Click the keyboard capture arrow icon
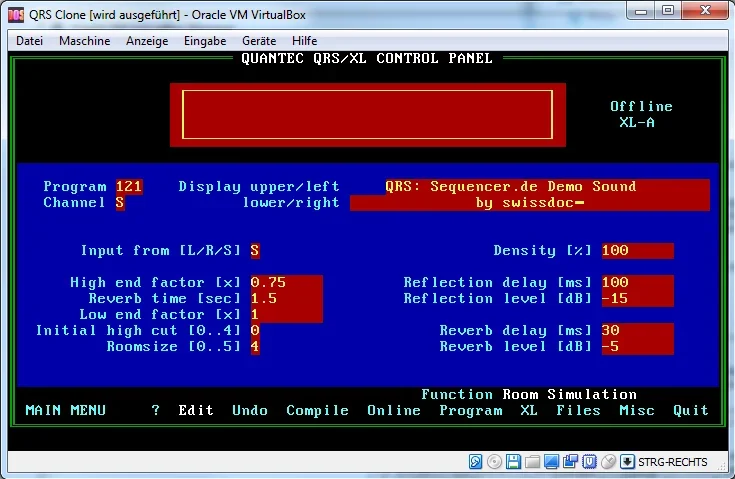735x479 pixels. (627, 462)
